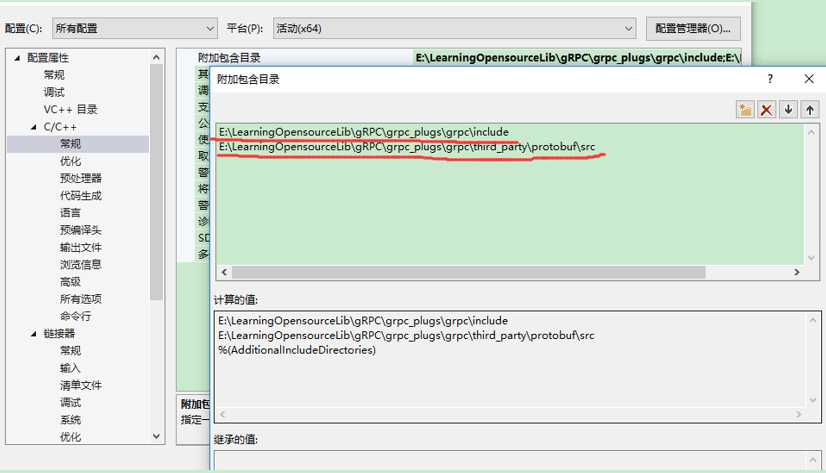This screenshot has width=826, height=473.
Task: Select 常规 under 链接器
Action: click(70, 351)
